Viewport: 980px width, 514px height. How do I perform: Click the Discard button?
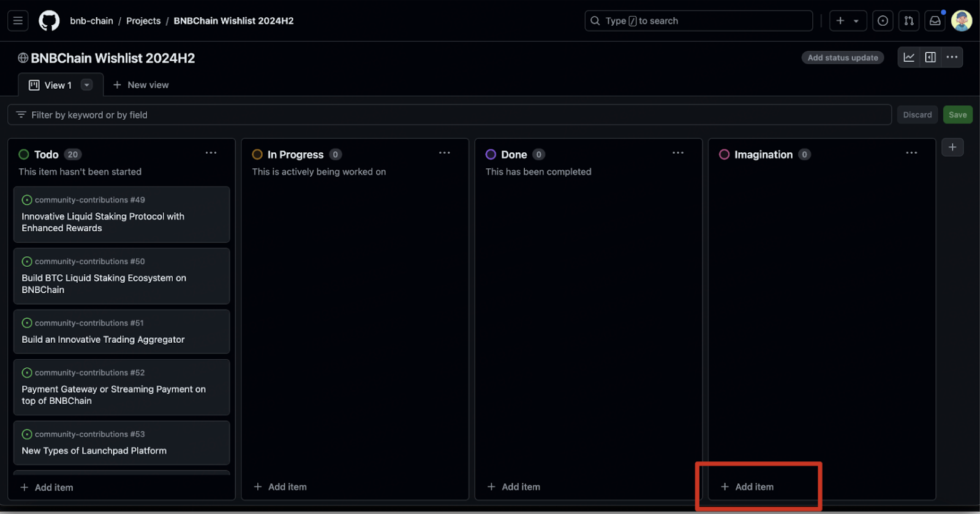click(x=918, y=114)
